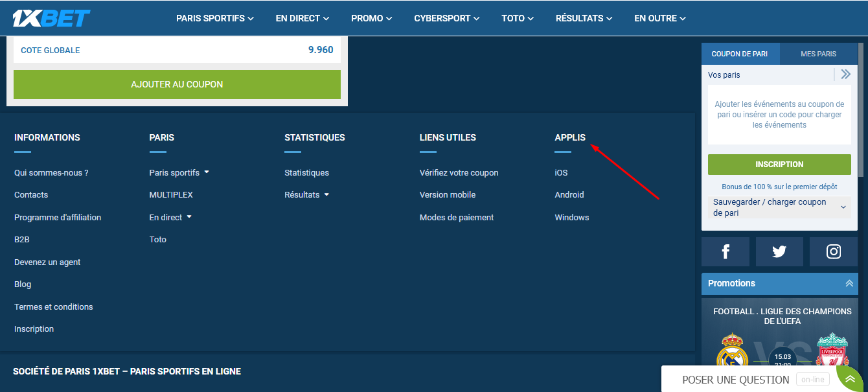Open MULTIPLEX link

tap(171, 195)
